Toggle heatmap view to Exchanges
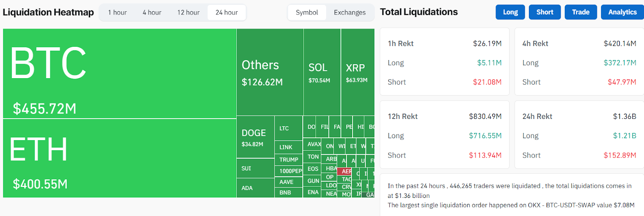The width and height of the screenshot is (644, 216). tap(349, 12)
